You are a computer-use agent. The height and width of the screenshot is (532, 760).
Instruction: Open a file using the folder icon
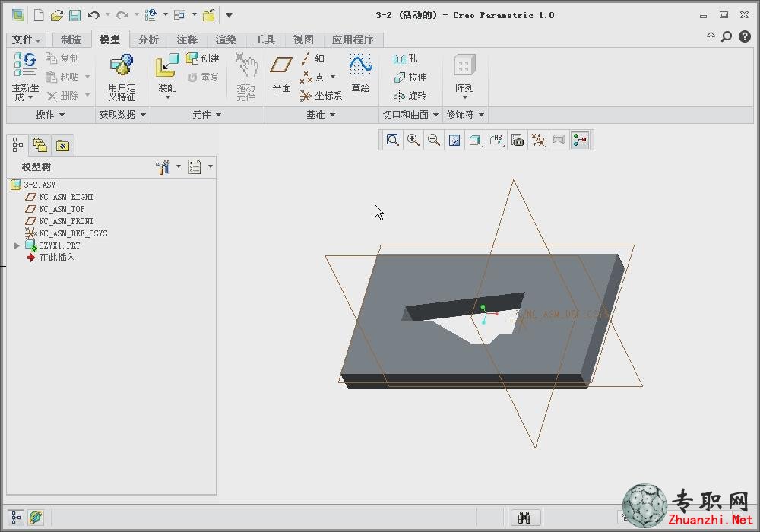(57, 15)
